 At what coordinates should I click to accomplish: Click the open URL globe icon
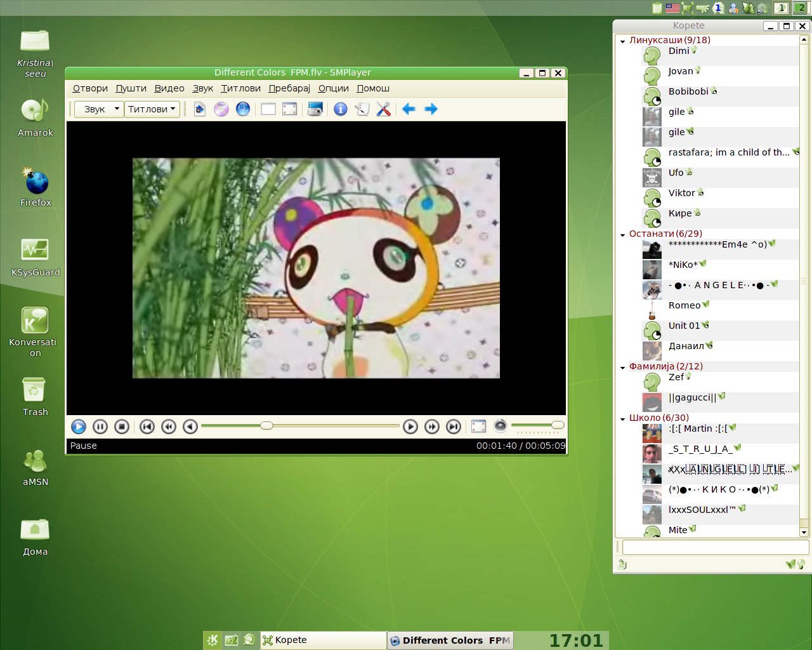tap(243, 109)
